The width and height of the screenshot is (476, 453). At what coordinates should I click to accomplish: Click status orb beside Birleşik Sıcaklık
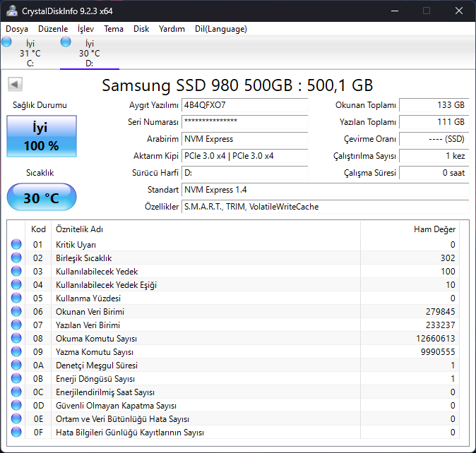16,258
